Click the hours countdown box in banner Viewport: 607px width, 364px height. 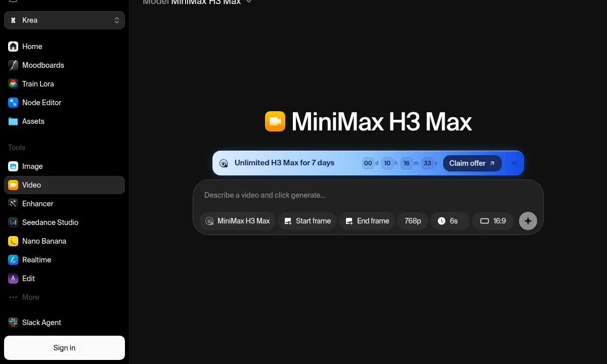(x=387, y=163)
